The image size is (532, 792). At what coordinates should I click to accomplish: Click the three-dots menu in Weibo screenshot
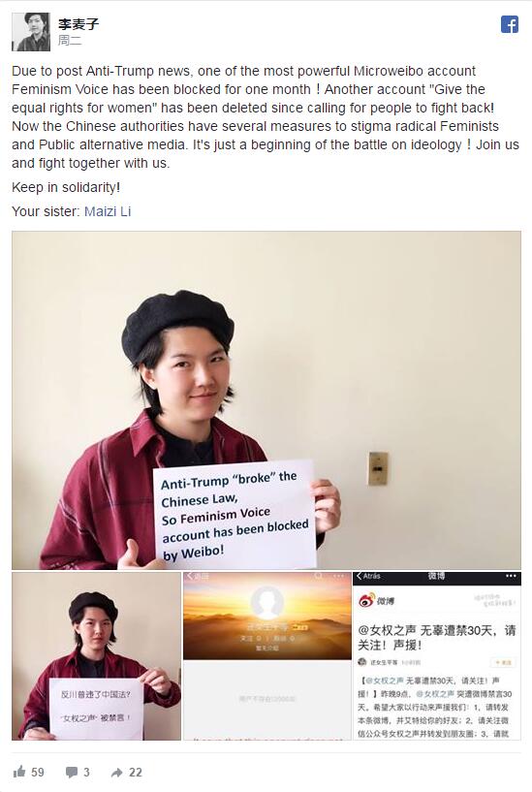[511, 576]
